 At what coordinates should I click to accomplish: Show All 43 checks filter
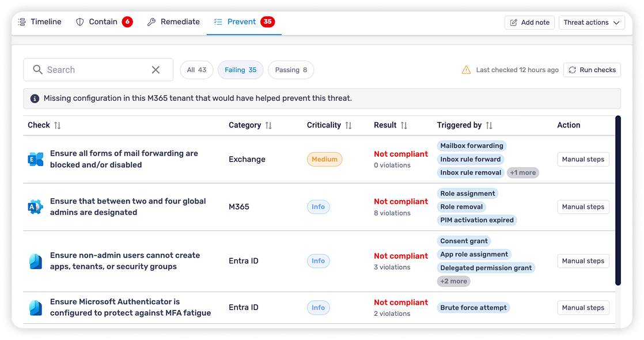pos(196,70)
